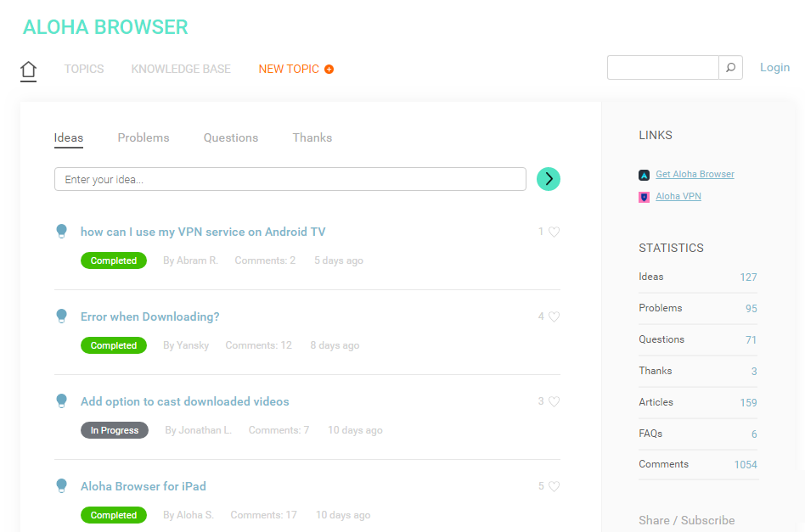Switch to the Thanks tab
805x532 pixels.
pos(312,137)
